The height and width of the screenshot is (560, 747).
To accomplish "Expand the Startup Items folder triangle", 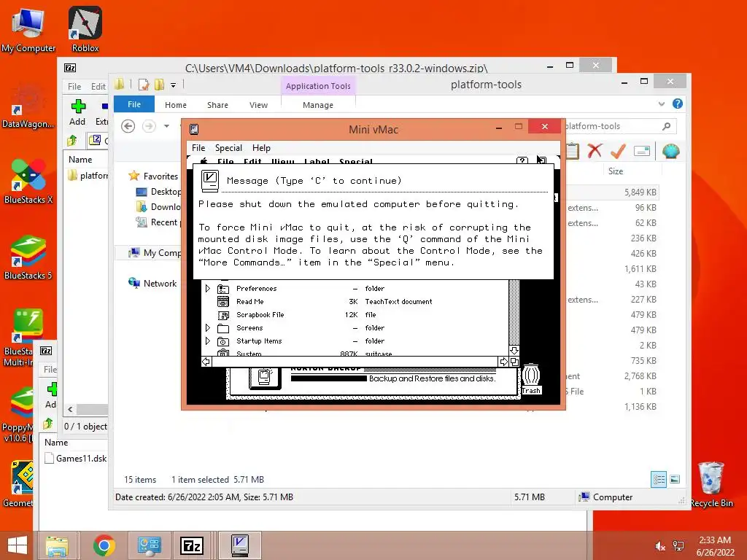I will (x=208, y=341).
